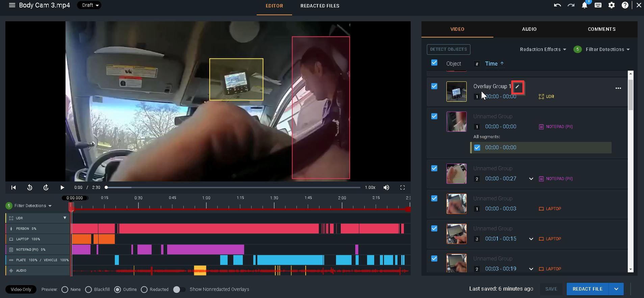Expand the Draft status dropdown
The width and height of the screenshot is (644, 298).
point(89,5)
